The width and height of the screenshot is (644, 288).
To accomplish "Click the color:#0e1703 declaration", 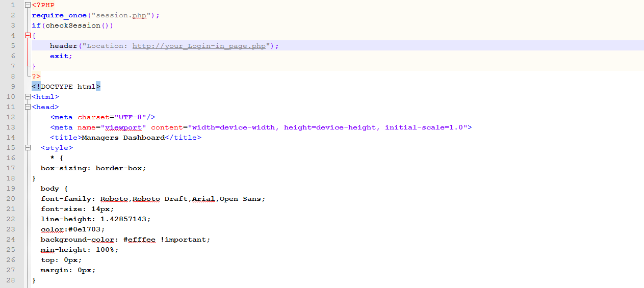I will click(x=73, y=229).
